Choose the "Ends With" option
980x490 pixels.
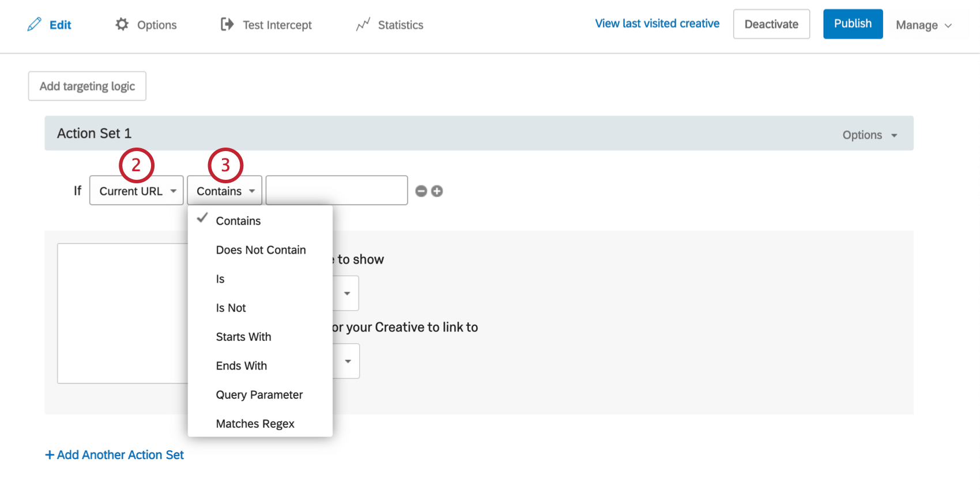click(x=241, y=365)
